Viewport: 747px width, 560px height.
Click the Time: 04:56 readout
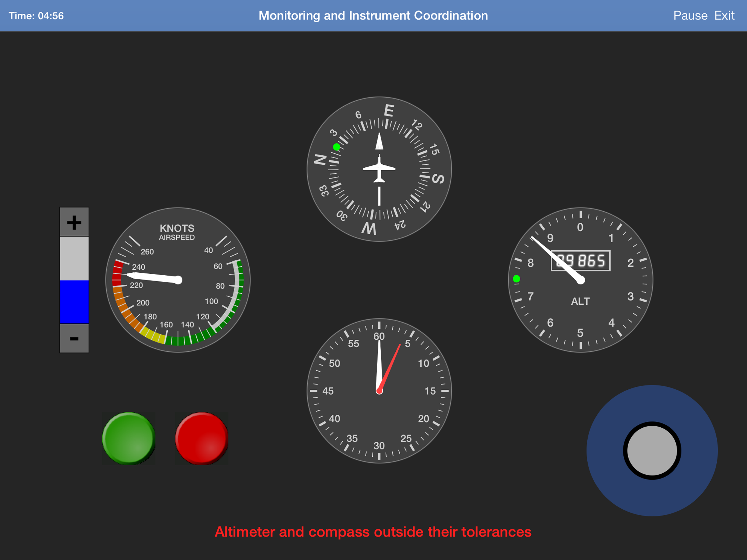click(36, 16)
